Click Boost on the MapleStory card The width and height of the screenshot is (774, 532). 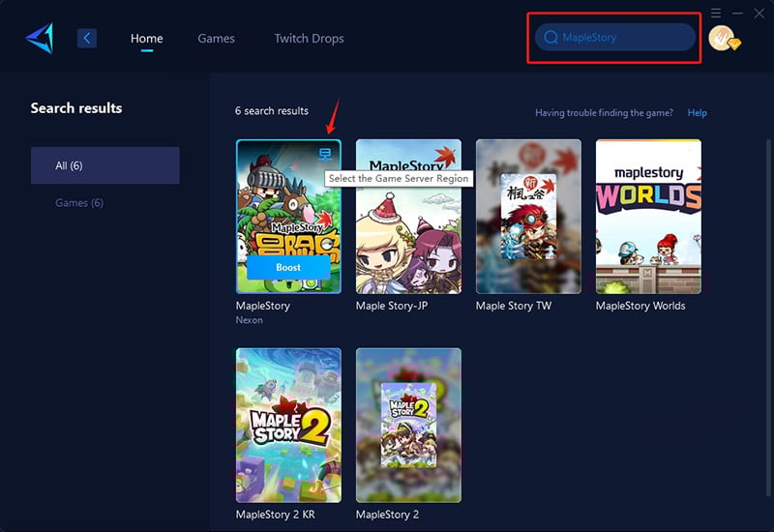click(x=288, y=267)
